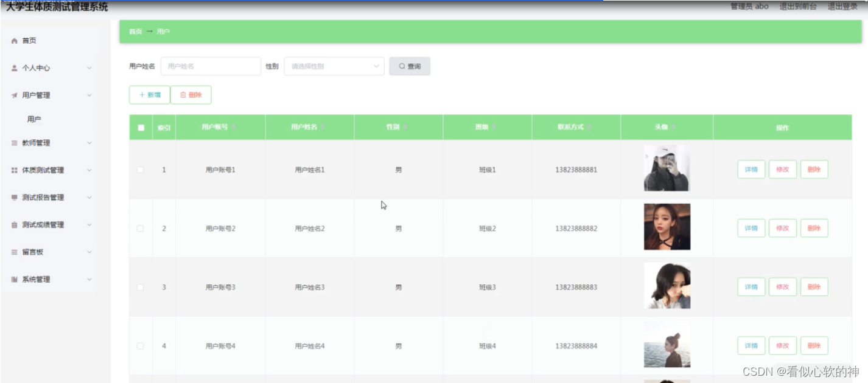Check the box for row 用户账号1
Screen dimensions: 868x383
click(141, 170)
